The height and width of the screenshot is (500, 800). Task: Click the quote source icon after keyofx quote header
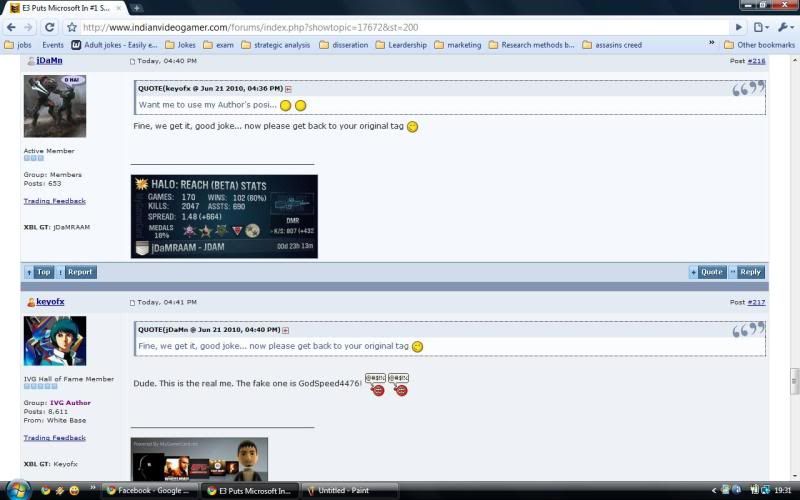pos(288,89)
